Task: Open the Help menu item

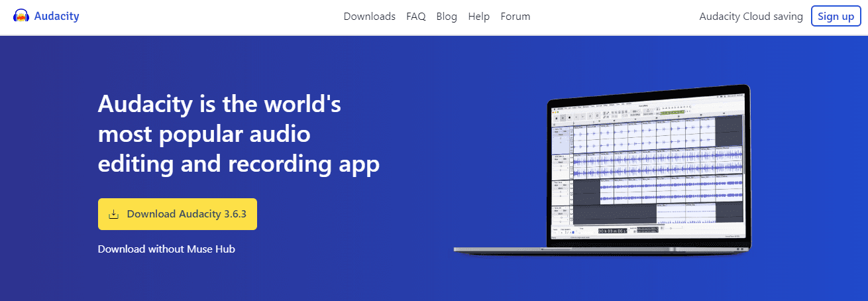Action: (478, 17)
